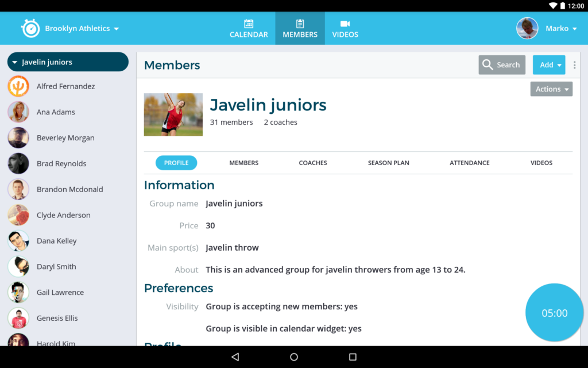The image size is (588, 368).
Task: Click Marko's profile avatar
Action: point(527,28)
